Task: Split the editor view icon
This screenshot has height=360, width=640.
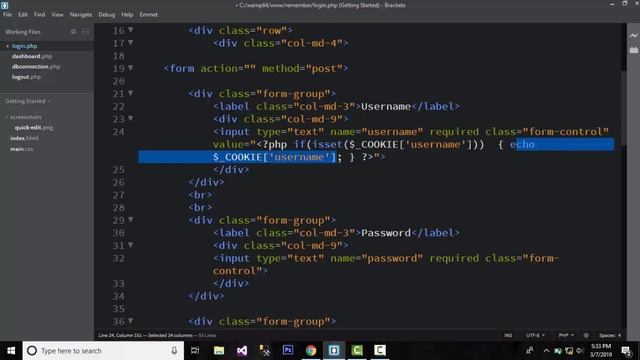Action: (x=86, y=31)
